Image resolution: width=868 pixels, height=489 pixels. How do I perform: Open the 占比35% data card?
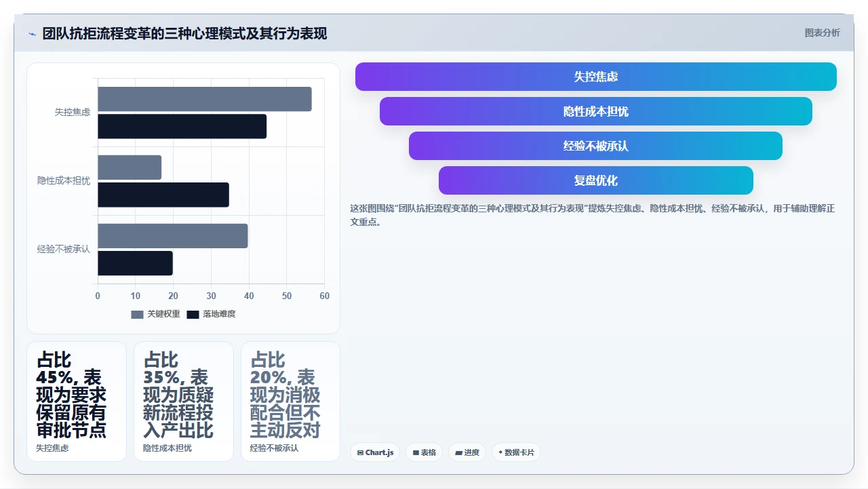click(184, 402)
